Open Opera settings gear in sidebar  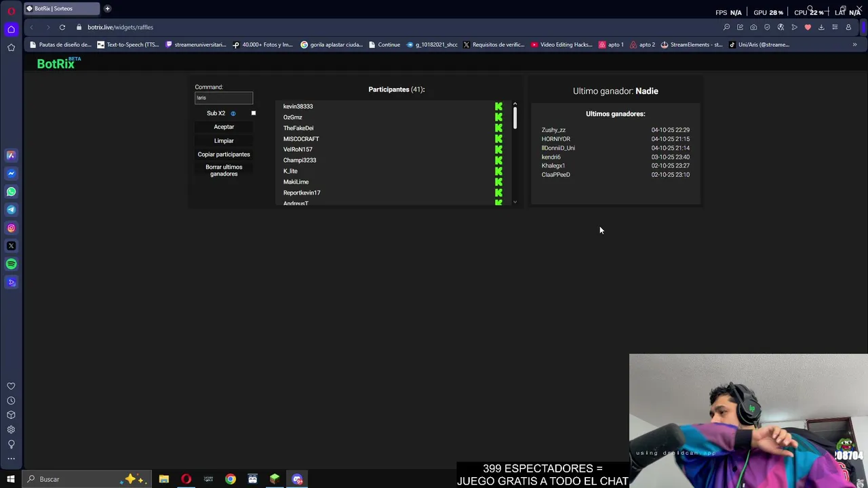[11, 430]
